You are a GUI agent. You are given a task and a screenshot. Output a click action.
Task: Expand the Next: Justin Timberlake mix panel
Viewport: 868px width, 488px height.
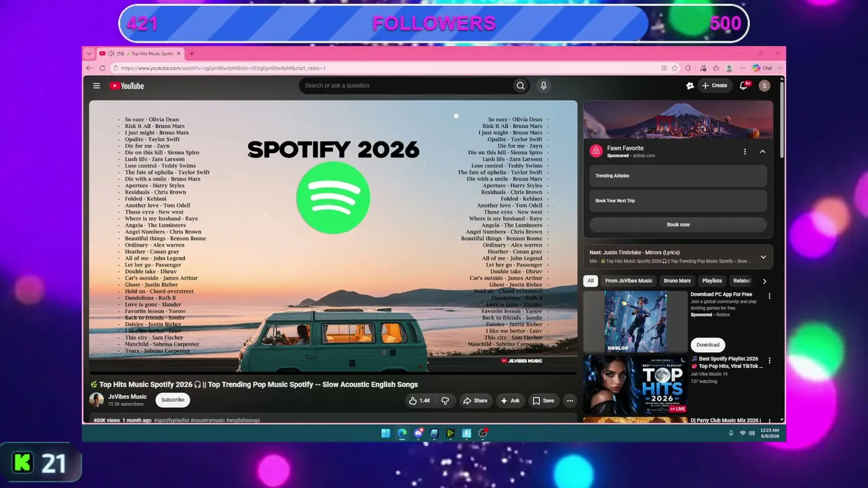(763, 257)
